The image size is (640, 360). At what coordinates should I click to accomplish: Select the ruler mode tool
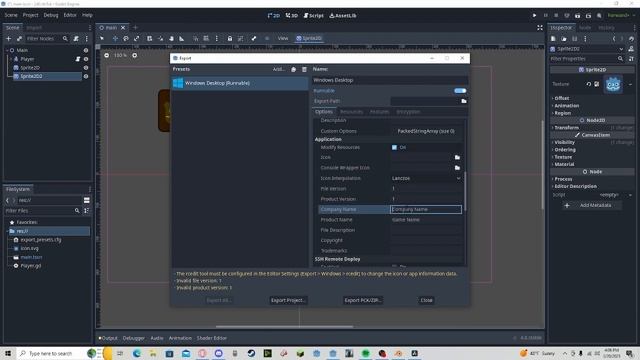click(182, 38)
